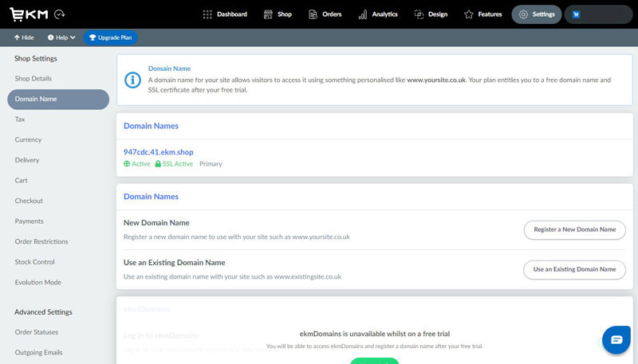
Task: Click the blue shop cart icon in header
Action: tap(576, 14)
